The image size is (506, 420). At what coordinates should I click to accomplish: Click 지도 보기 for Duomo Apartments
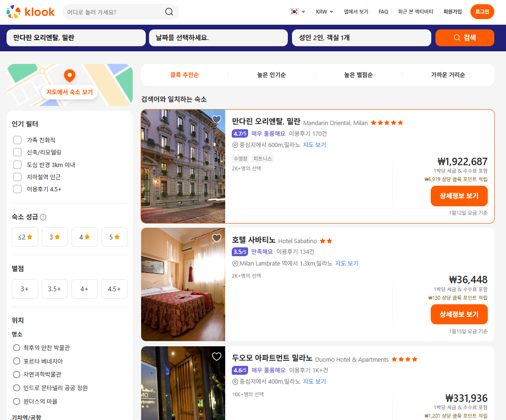coord(314,382)
